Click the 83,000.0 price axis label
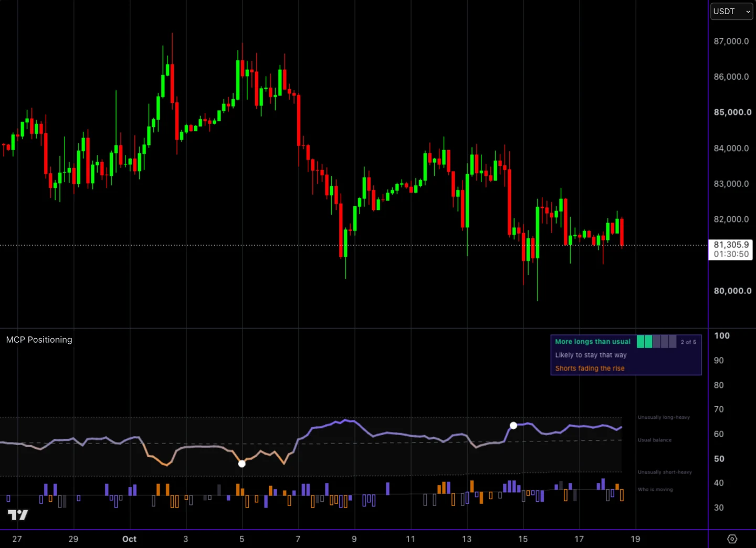Viewport: 756px width, 548px height. (731, 184)
